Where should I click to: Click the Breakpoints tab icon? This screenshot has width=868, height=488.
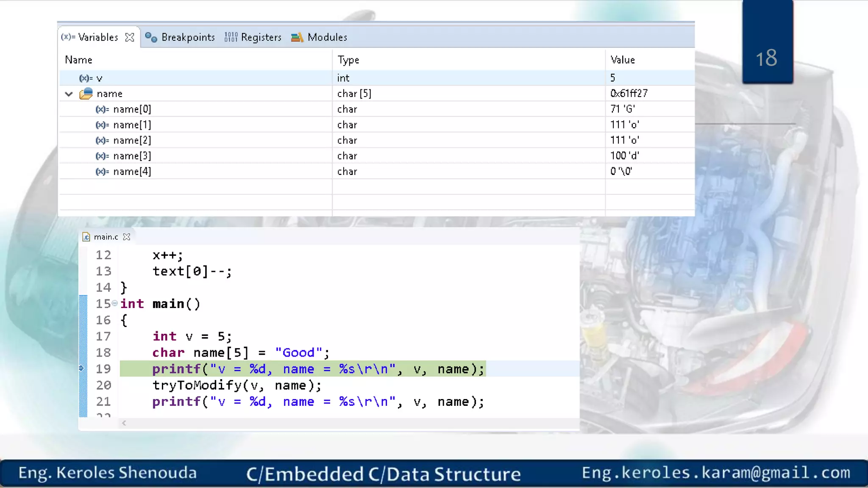[151, 37]
